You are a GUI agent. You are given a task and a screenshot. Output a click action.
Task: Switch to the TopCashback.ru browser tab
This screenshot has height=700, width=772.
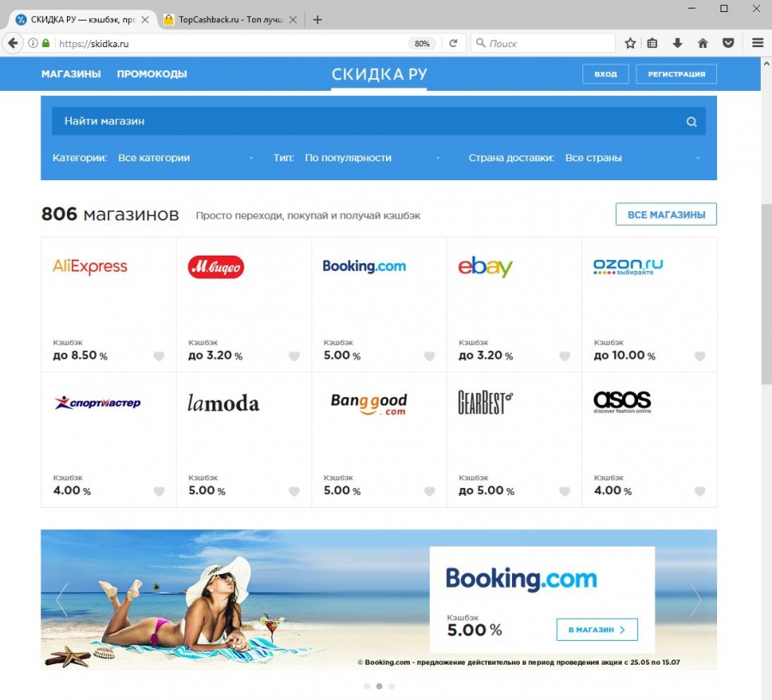[231, 20]
